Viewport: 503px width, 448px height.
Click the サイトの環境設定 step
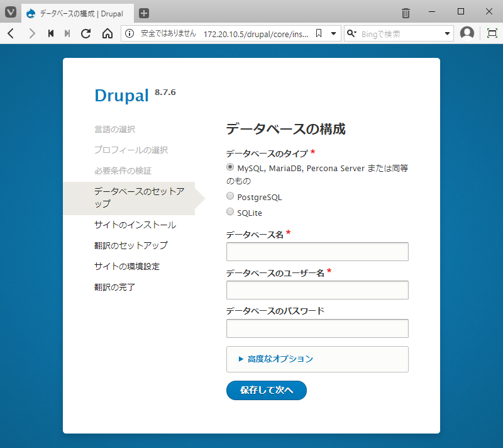coord(127,266)
